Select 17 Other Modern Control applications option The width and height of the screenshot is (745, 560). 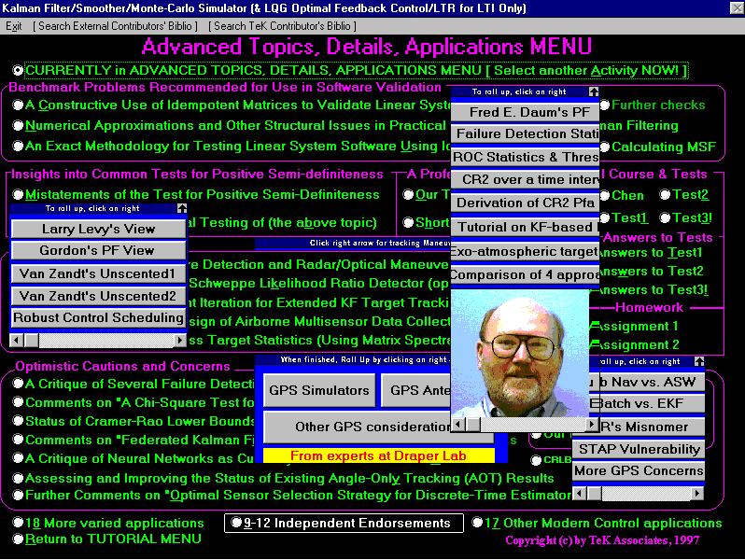click(x=477, y=523)
